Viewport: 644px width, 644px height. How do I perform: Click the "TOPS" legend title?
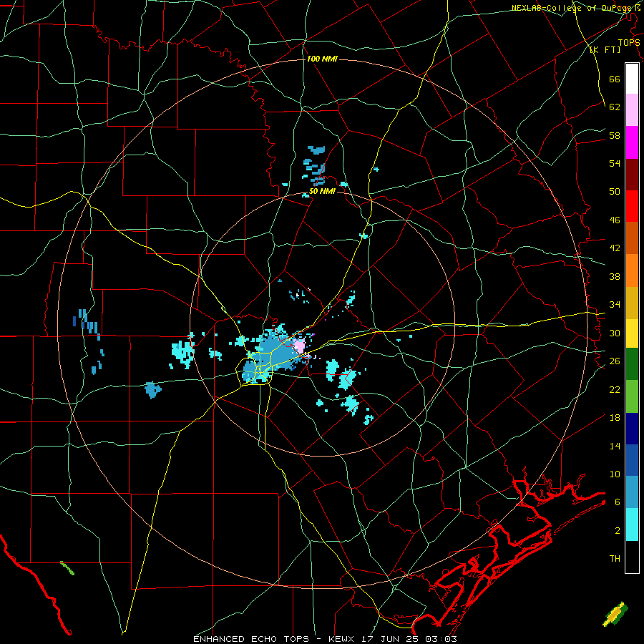(x=629, y=43)
